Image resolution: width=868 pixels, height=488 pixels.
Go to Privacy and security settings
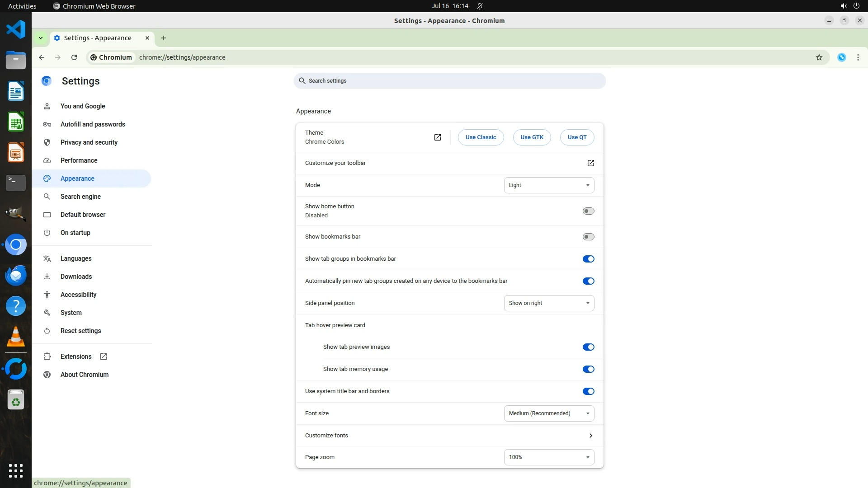(x=89, y=142)
